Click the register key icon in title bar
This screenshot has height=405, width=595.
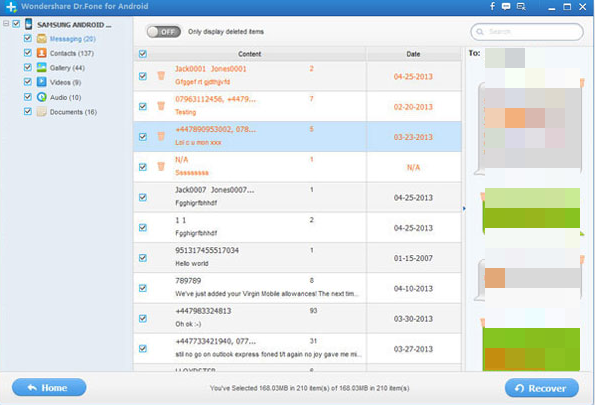[521, 6]
